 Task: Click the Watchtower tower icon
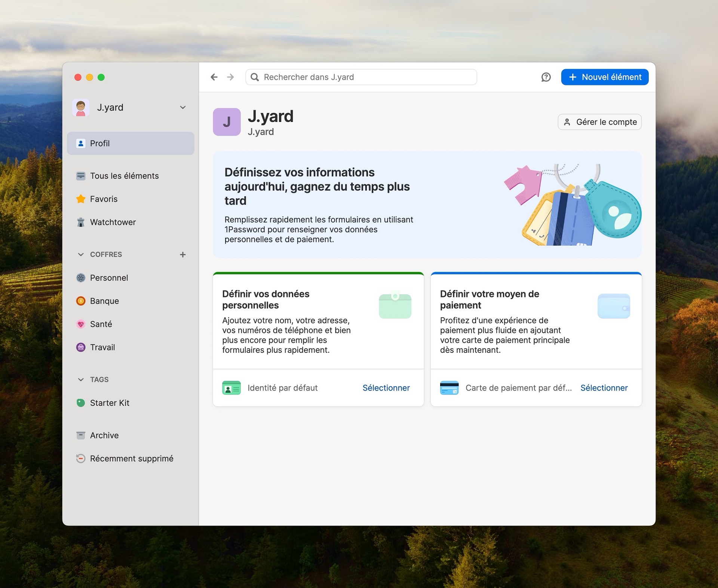pos(81,222)
